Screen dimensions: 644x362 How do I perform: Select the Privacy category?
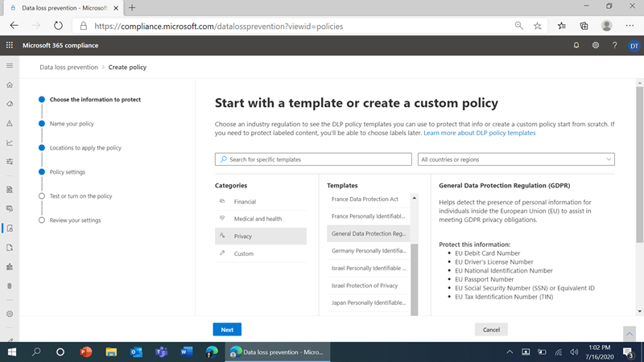tap(260, 236)
